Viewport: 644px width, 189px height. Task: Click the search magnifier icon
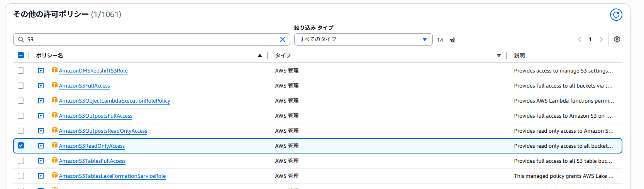point(21,39)
